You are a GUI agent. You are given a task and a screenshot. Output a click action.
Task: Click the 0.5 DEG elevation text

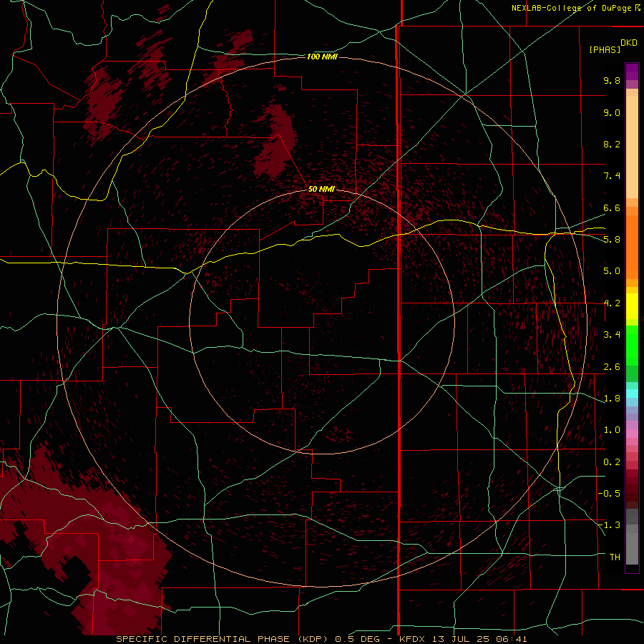click(358, 639)
